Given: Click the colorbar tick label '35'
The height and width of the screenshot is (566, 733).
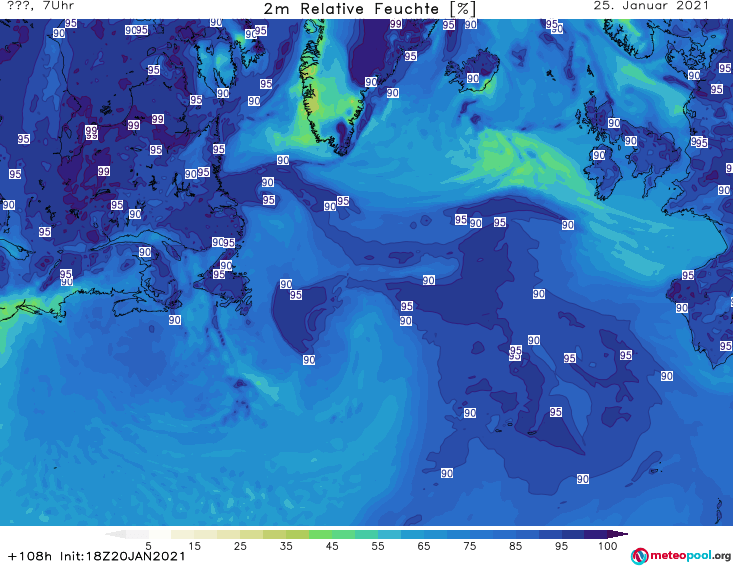Looking at the screenshot, I should [x=286, y=546].
